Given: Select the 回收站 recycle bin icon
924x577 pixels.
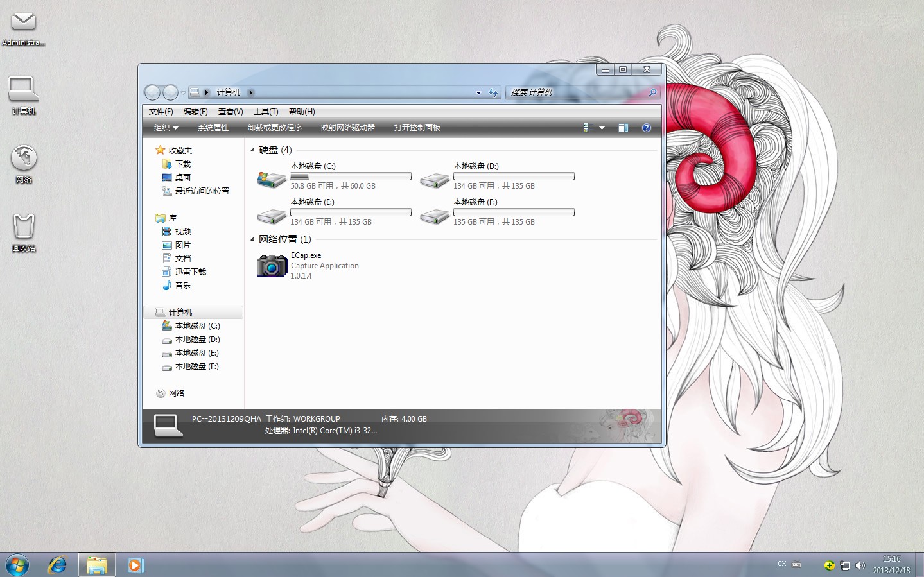Looking at the screenshot, I should pos(24,233).
